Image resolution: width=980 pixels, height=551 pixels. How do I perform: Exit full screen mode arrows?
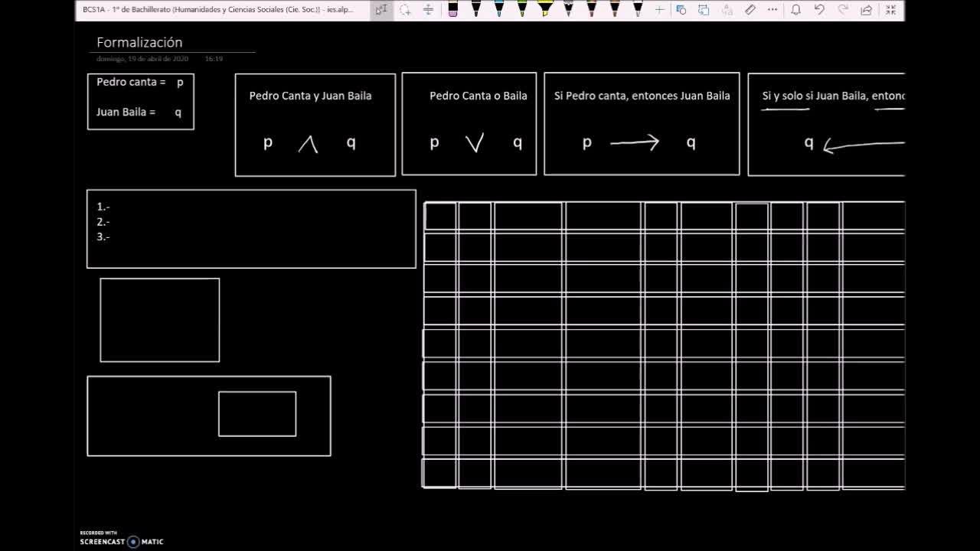click(890, 10)
